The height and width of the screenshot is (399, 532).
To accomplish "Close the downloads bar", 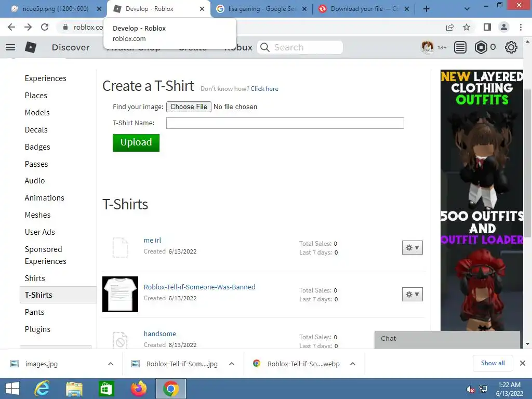I will [x=523, y=363].
